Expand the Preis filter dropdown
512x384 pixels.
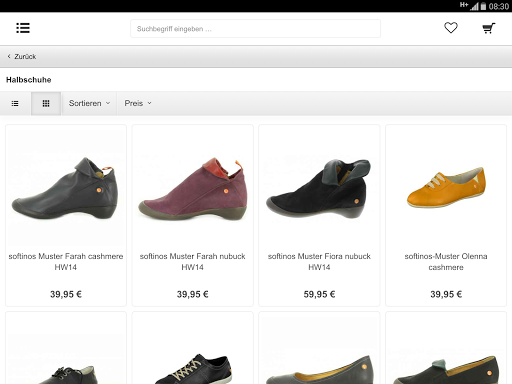tap(138, 103)
